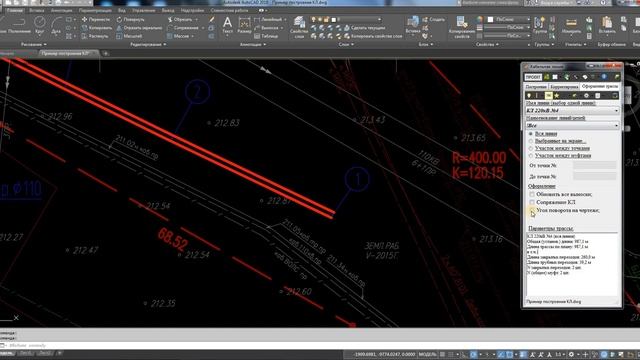Toggle Угол поворота на чертеже checkbox
Screen dimensions: 640x360
(x=532, y=210)
